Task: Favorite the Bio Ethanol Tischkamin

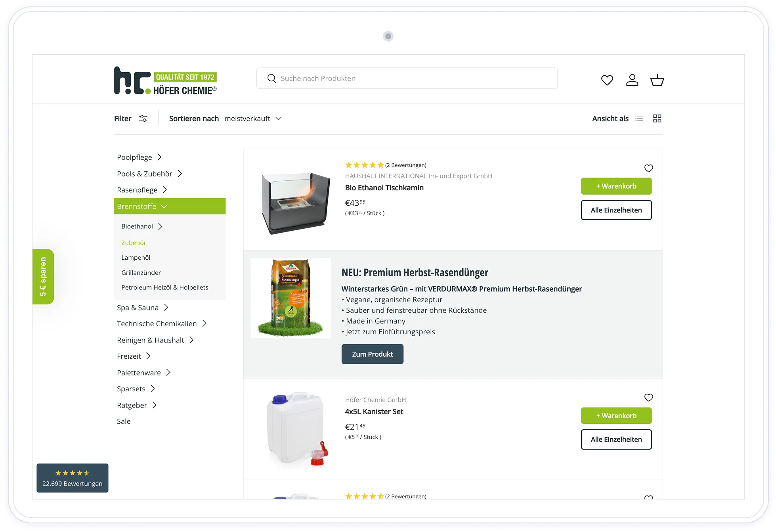Action: pos(648,168)
